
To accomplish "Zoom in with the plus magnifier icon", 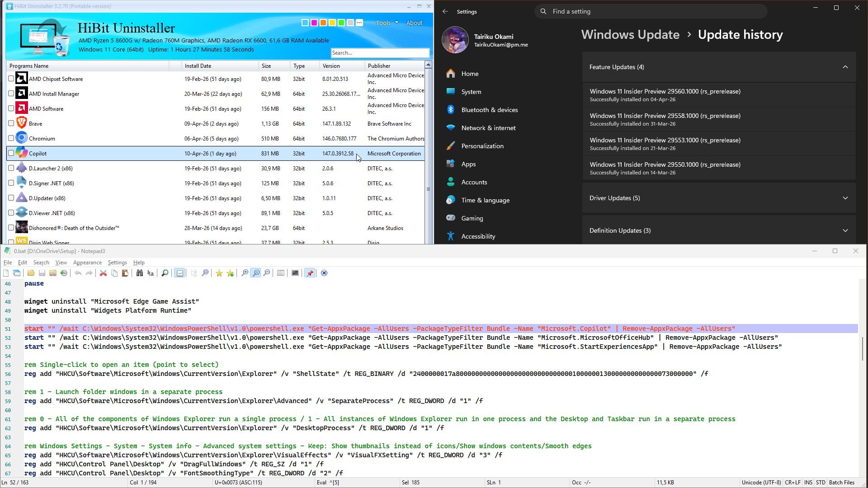I will 245,273.
